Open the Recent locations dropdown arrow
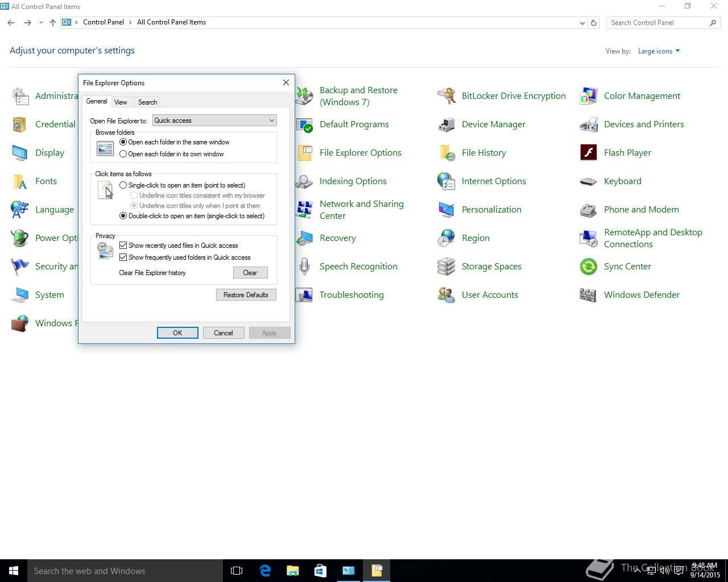The image size is (728, 582). [x=41, y=23]
